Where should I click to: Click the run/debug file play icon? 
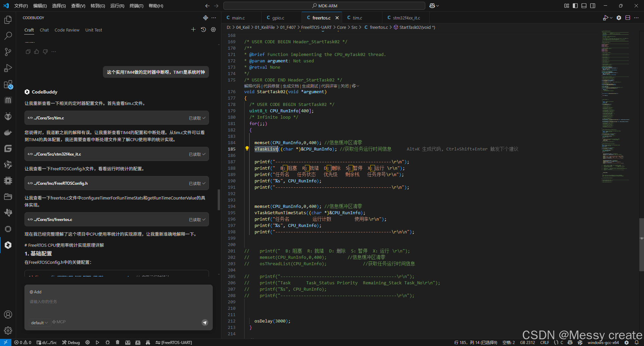click(606, 18)
